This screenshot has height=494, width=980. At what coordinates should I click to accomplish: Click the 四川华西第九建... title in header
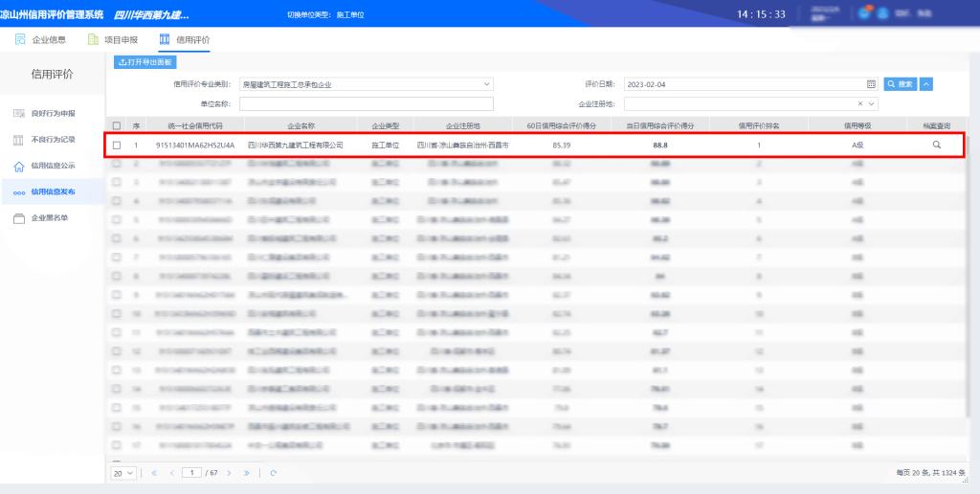pyautogui.click(x=151, y=14)
